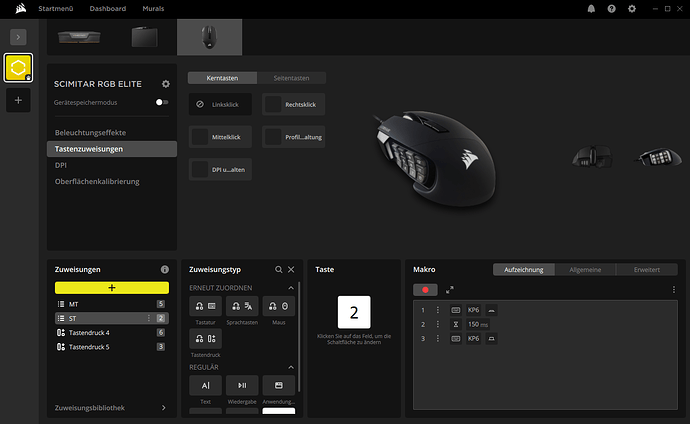This screenshot has width=690, height=424.
Task: Choose Tastendruck remap type icon
Action: 206,339
